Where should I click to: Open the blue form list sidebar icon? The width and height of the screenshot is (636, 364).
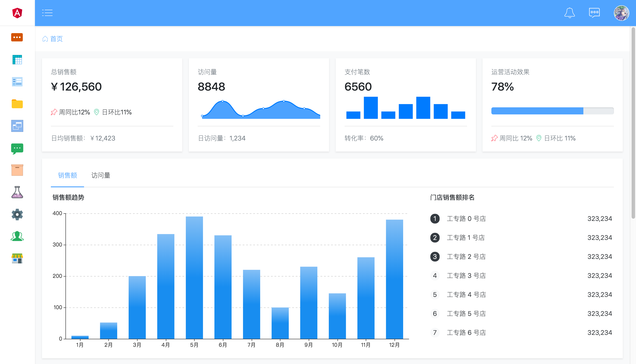(17, 82)
